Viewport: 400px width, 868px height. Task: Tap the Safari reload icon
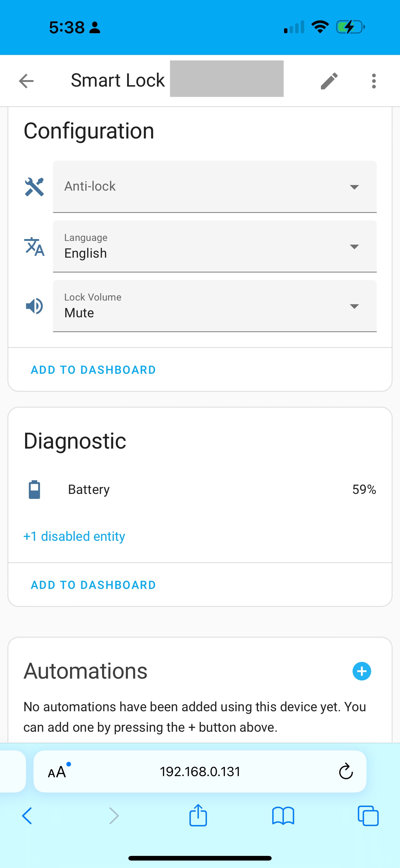click(x=345, y=772)
